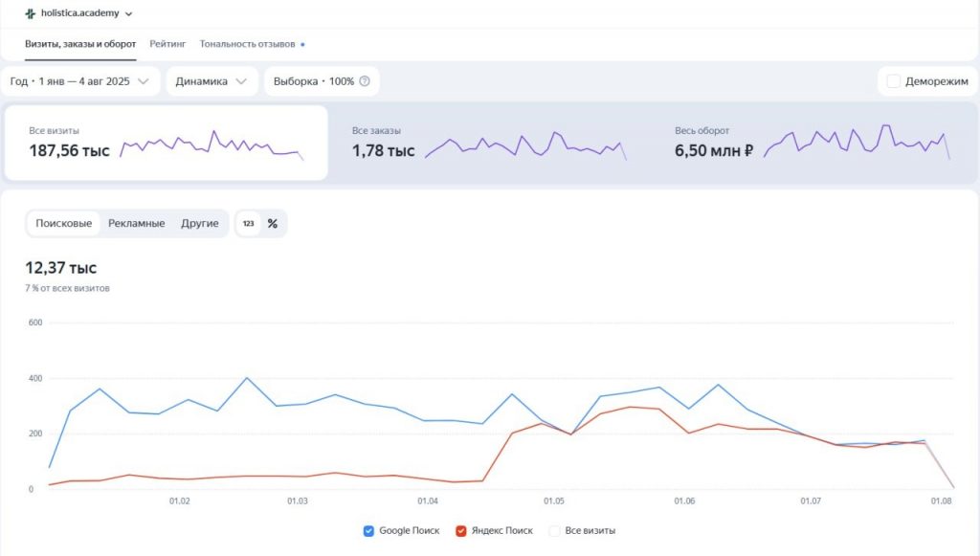Show metrics as percentages using % icon
Viewport: 980px width, 556px height.
click(274, 223)
